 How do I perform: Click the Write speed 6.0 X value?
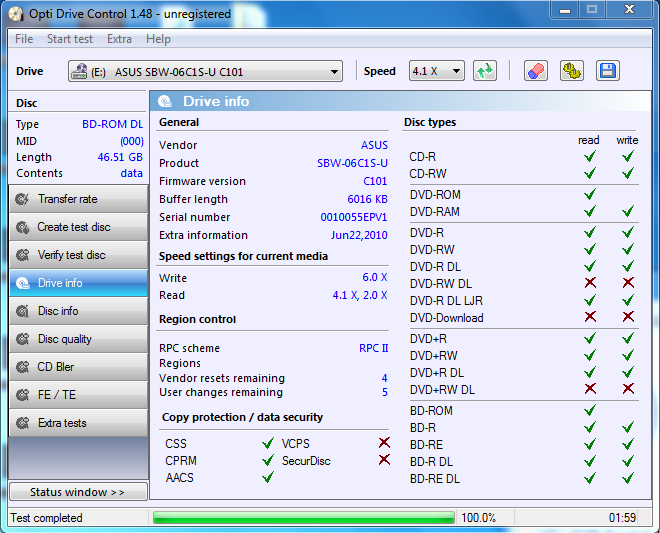click(375, 277)
